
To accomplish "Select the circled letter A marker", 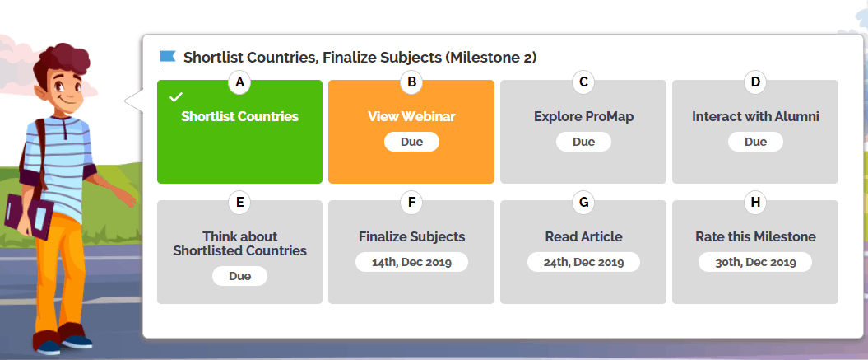I will [239, 82].
